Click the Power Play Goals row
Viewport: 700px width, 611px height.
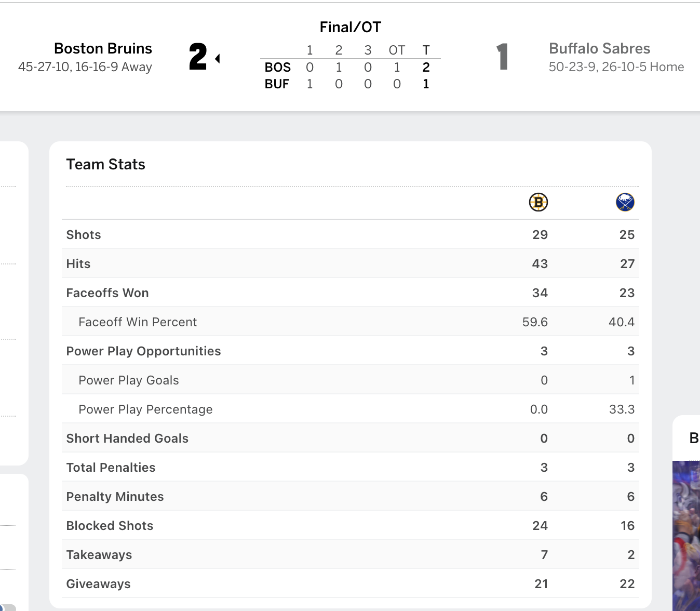point(351,380)
